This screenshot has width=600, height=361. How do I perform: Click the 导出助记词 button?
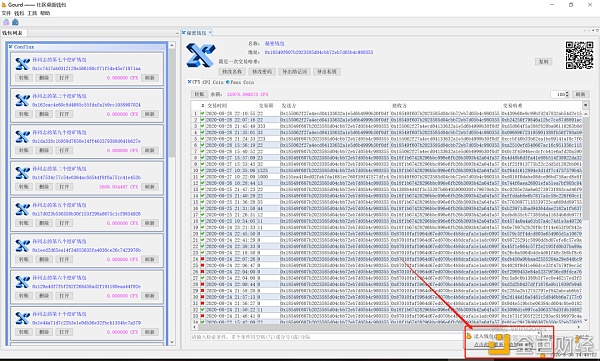click(x=294, y=72)
